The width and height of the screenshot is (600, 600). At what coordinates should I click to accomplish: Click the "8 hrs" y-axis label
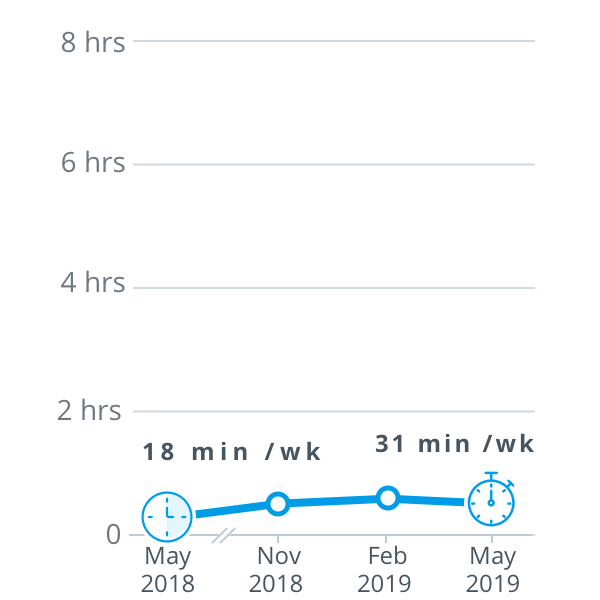click(92, 42)
